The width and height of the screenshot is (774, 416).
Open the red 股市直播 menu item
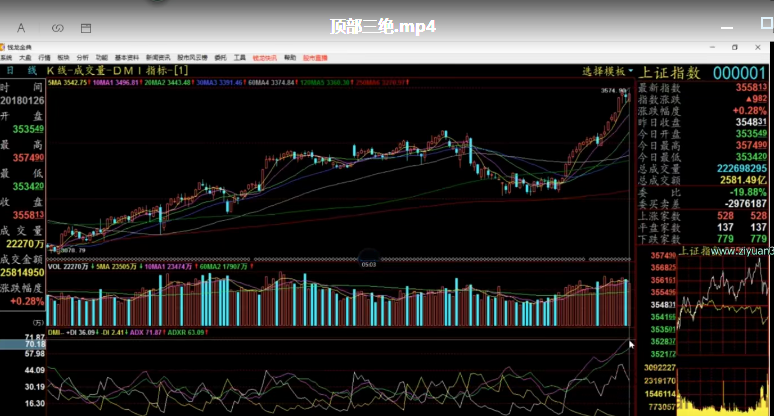pyautogui.click(x=315, y=58)
